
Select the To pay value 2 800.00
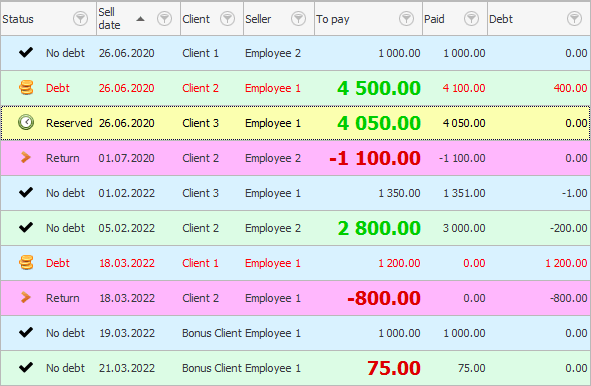point(379,228)
